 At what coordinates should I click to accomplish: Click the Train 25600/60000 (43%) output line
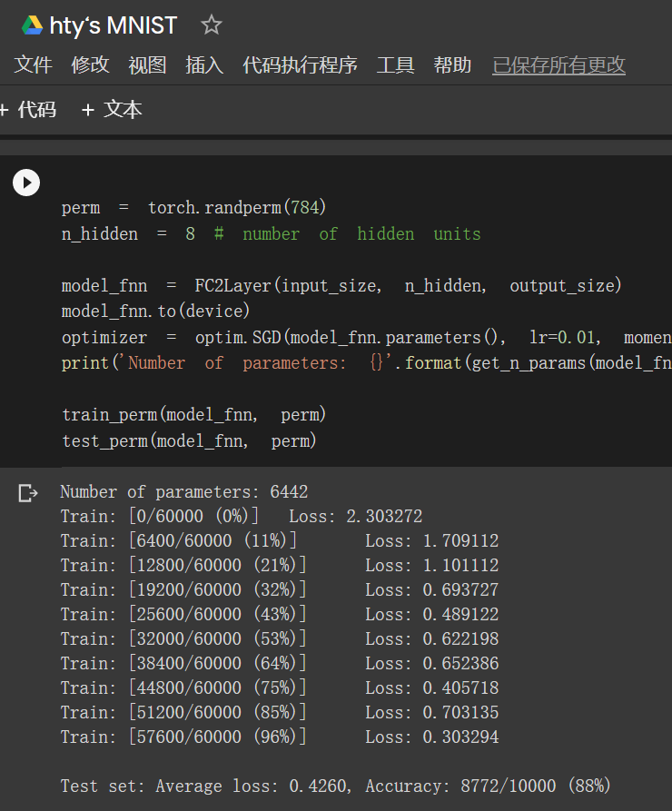coord(280,615)
